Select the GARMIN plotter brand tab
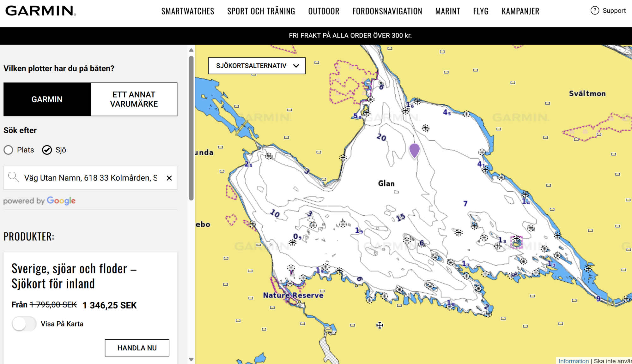The height and width of the screenshot is (364, 632). click(47, 99)
